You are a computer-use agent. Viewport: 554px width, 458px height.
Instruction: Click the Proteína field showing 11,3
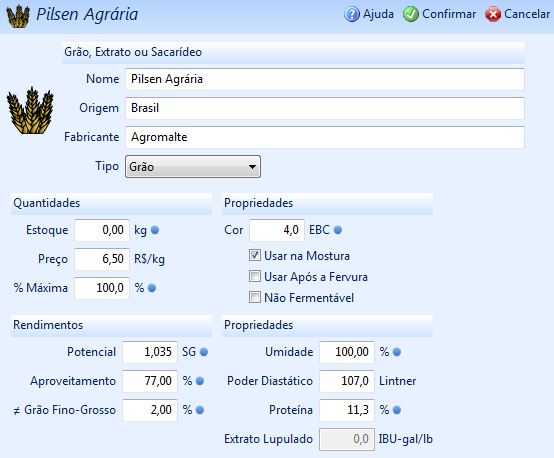coord(347,410)
